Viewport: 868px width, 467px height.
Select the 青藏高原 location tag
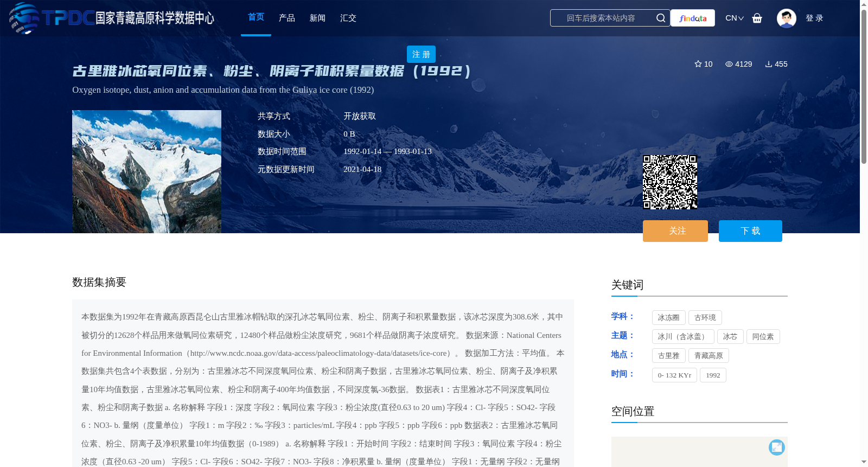[709, 356]
